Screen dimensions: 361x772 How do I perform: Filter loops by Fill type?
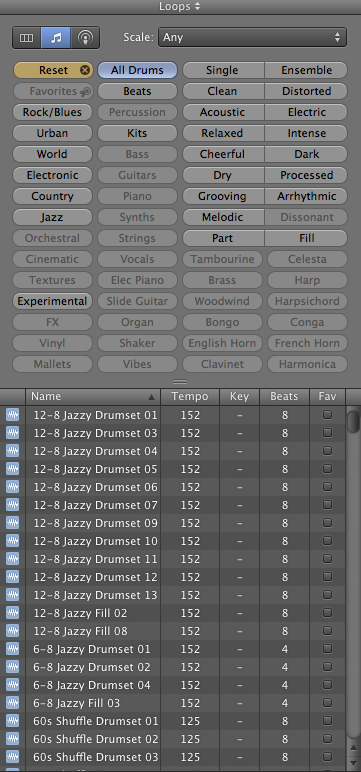(307, 238)
